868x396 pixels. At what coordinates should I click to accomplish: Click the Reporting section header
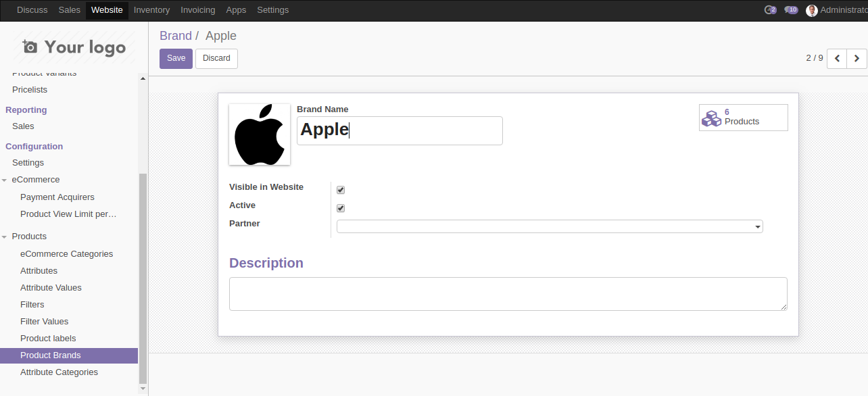[x=26, y=110]
